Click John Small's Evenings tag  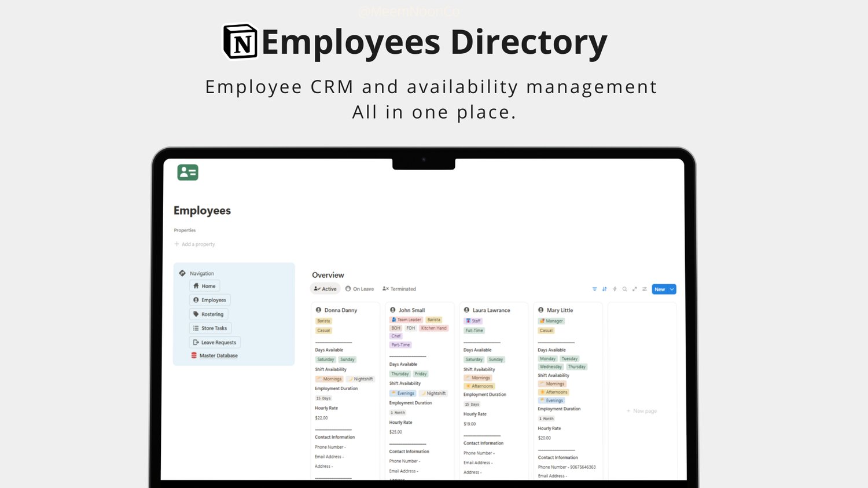click(x=403, y=394)
